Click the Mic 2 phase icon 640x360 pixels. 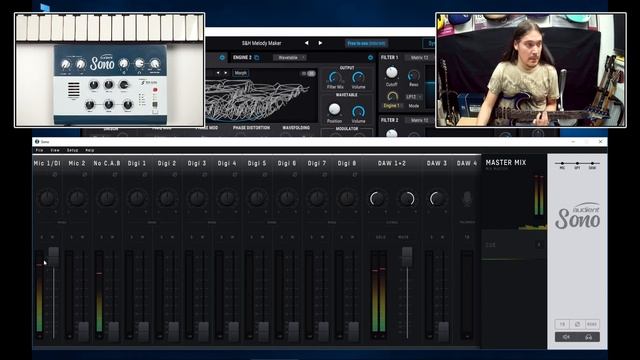84,175
